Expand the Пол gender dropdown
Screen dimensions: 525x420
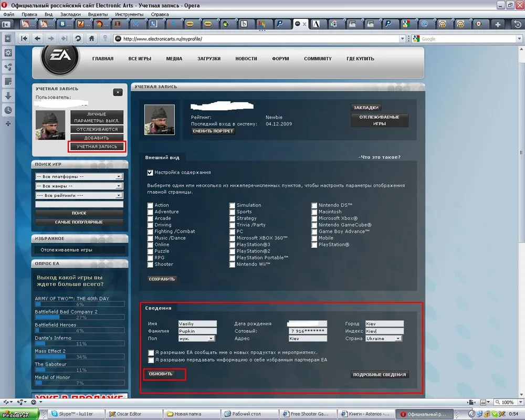[197, 339]
